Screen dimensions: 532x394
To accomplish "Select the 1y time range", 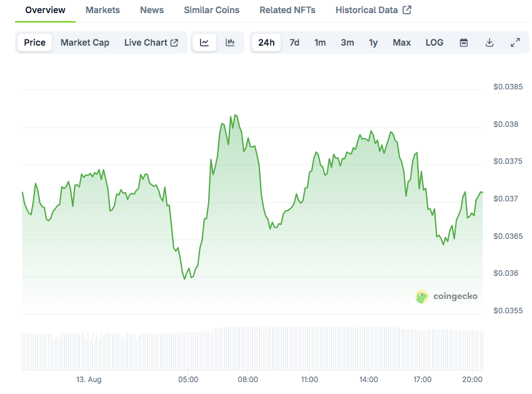I will coord(373,43).
